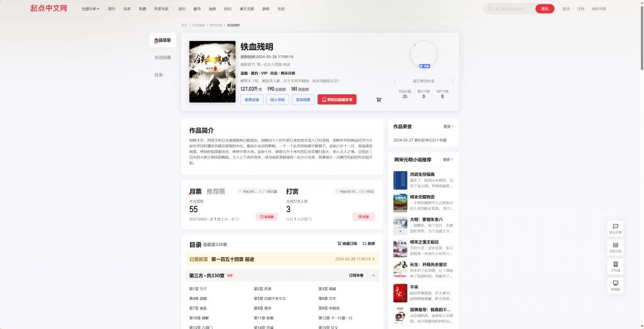Open the 明末无限物资 recommendation title

422,197
